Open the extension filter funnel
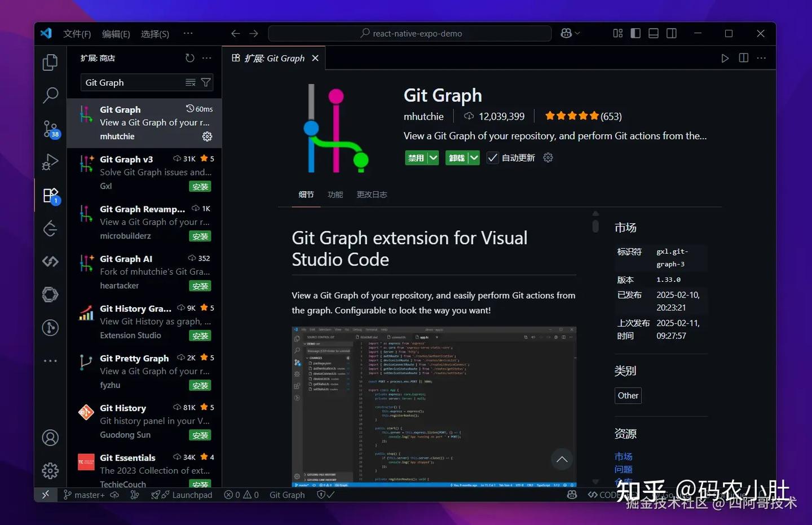The image size is (812, 525). 206,83
